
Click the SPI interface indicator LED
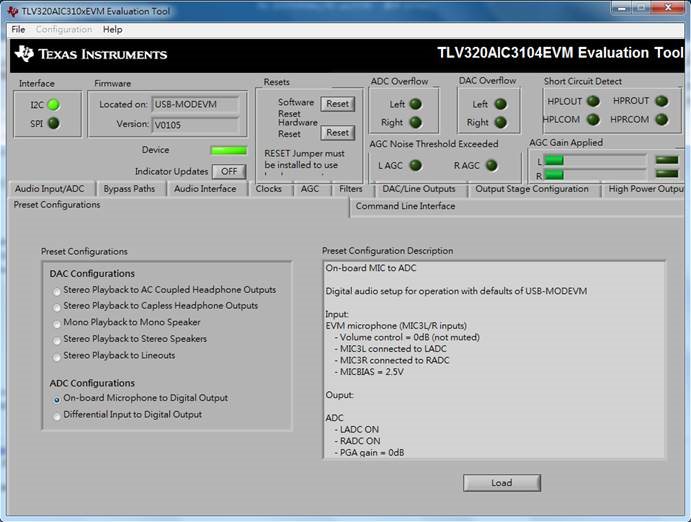click(x=54, y=123)
